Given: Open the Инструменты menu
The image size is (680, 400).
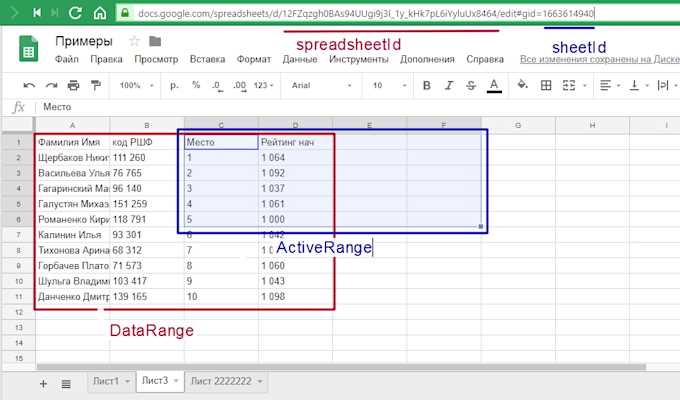Looking at the screenshot, I should click(x=359, y=59).
